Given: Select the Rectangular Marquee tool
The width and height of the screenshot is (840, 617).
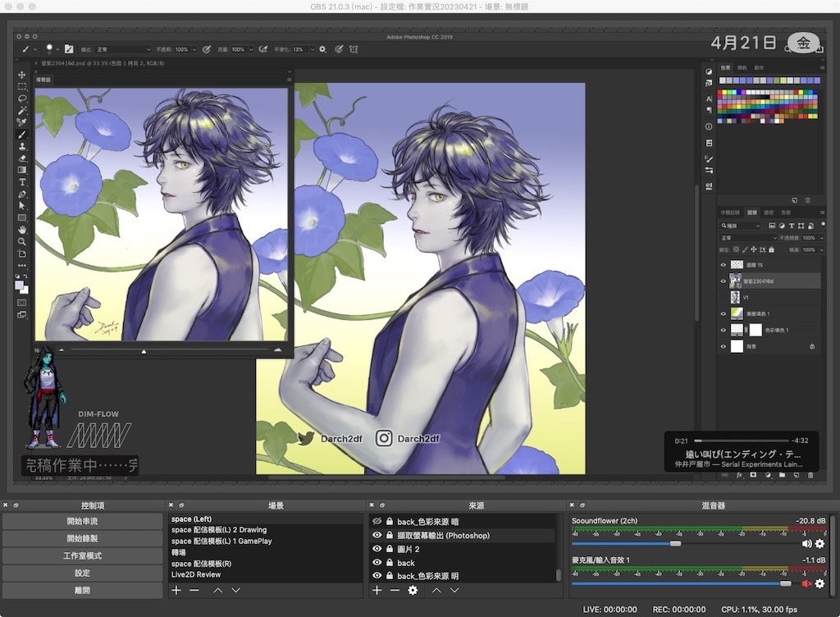Looking at the screenshot, I should point(22,86).
